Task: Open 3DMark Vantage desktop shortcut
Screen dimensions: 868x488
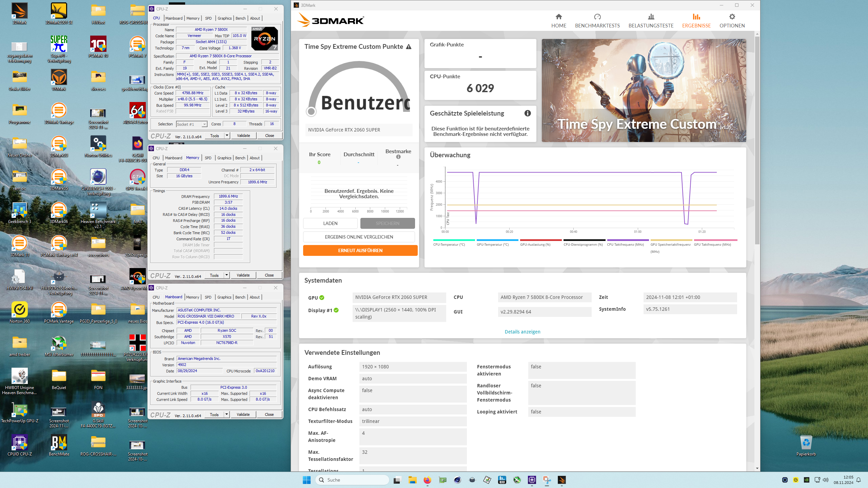Action: pos(59,113)
